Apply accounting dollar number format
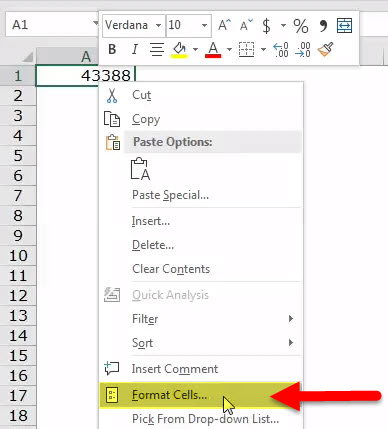The width and height of the screenshot is (388, 429). pos(266,26)
